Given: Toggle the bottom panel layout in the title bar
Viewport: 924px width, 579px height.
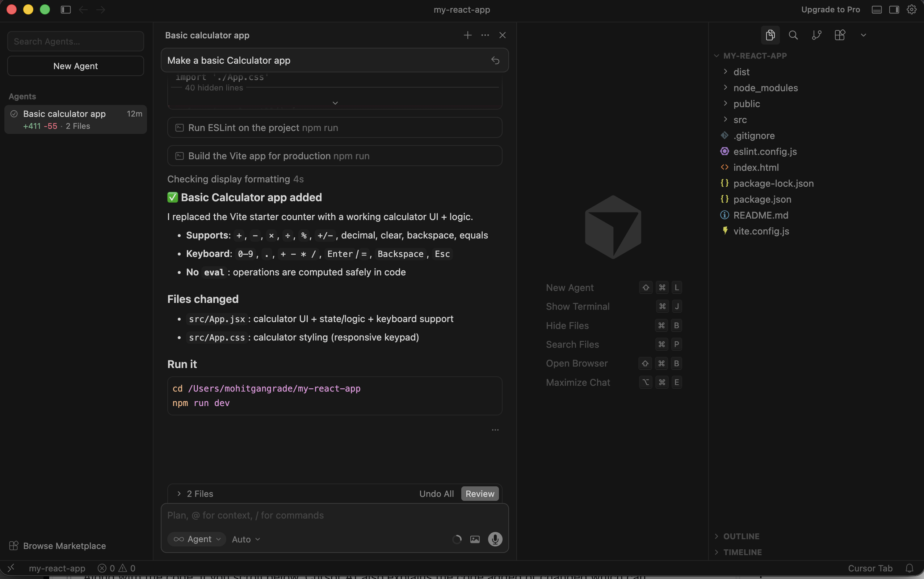Looking at the screenshot, I should pyautogui.click(x=876, y=9).
